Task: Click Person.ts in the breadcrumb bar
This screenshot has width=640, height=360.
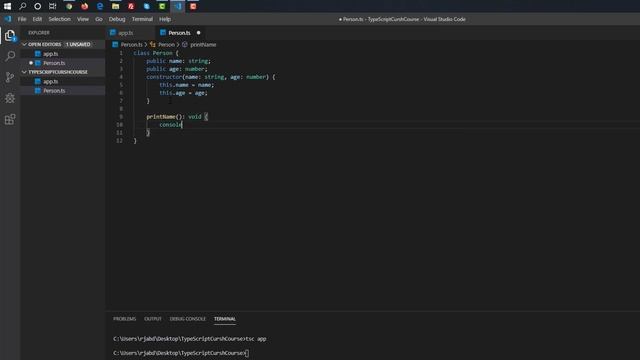Action: [131, 44]
